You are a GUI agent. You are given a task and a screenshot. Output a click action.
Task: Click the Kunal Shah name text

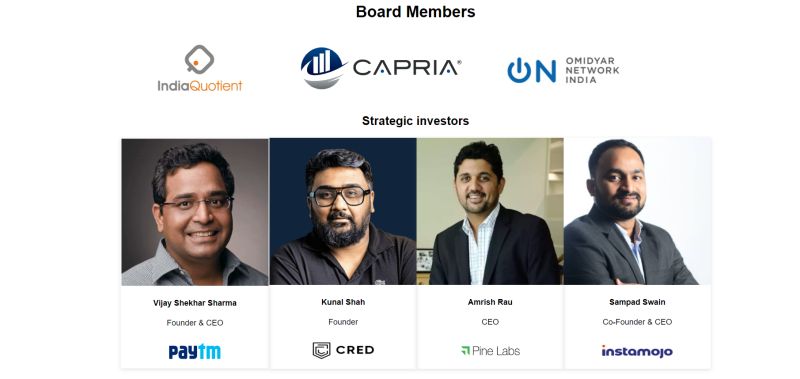click(343, 302)
